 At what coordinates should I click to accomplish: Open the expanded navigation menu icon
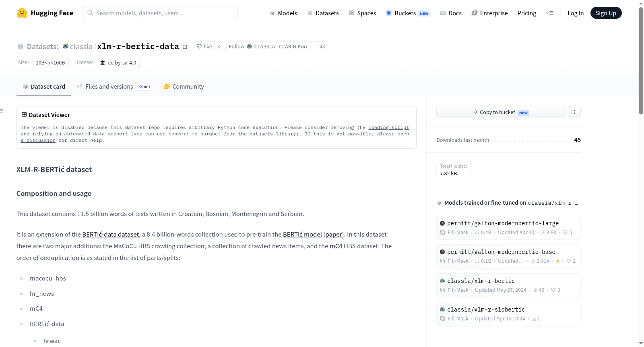tap(549, 13)
